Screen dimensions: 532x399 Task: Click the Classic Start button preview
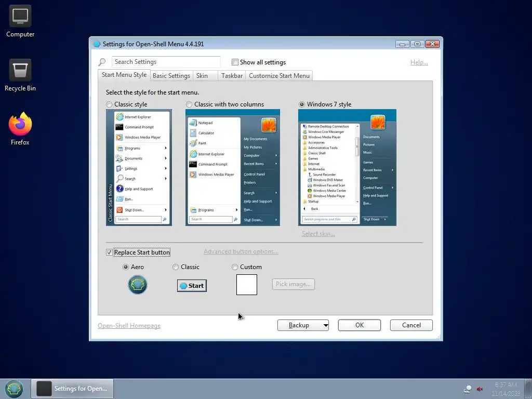(192, 286)
